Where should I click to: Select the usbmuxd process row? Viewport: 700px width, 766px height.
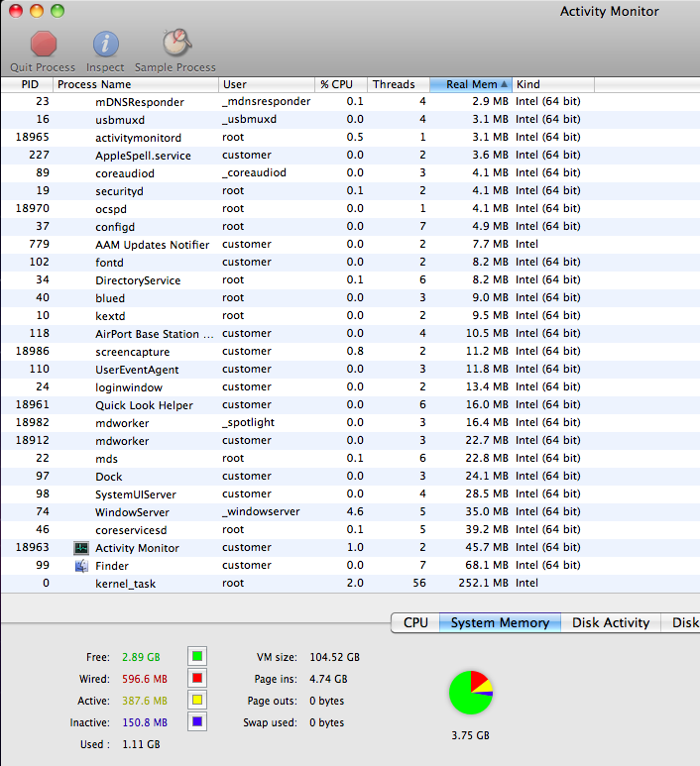point(350,119)
